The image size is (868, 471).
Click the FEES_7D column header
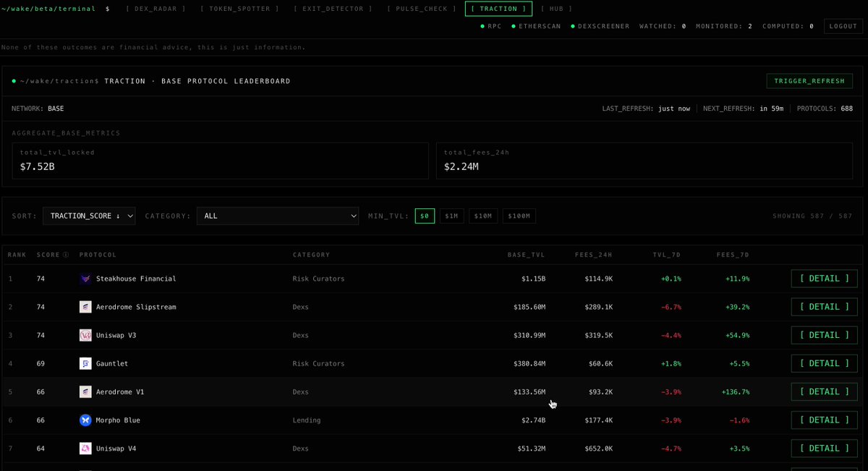pos(733,255)
